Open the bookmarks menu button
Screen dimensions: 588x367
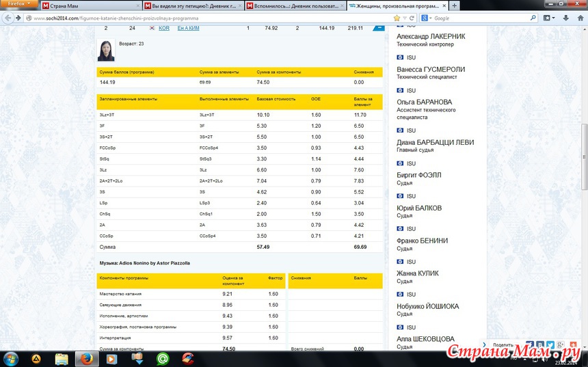pyautogui.click(x=548, y=18)
